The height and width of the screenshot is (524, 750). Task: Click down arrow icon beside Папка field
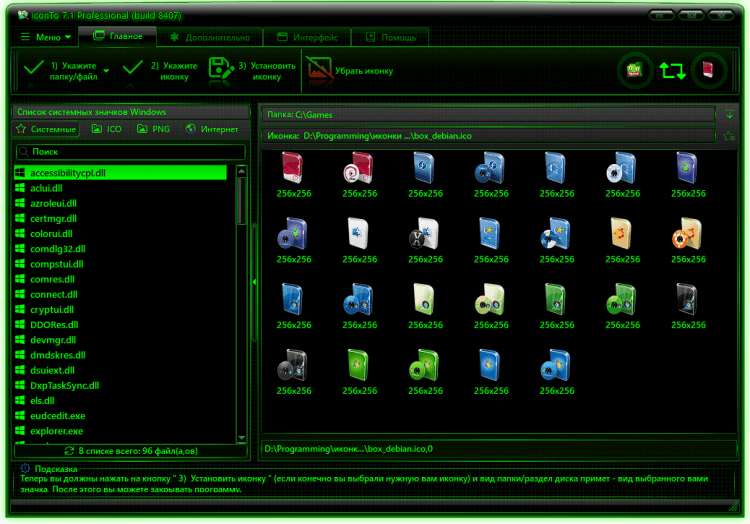729,115
